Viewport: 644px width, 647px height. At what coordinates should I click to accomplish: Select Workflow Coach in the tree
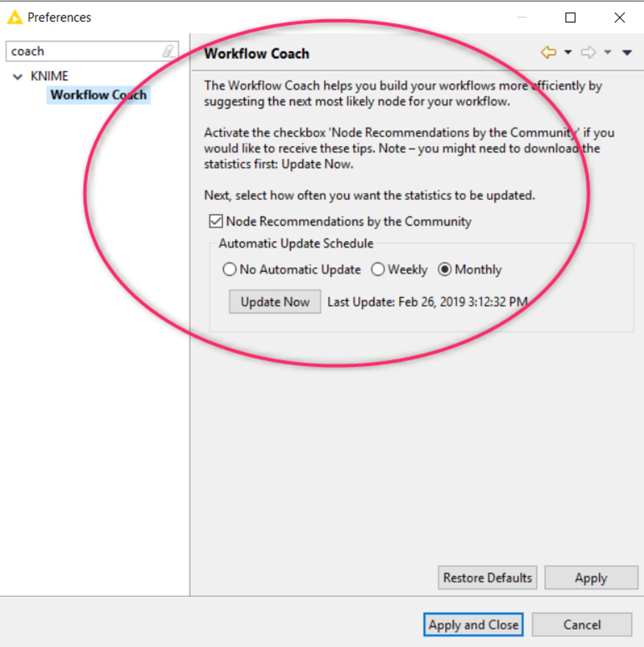[x=99, y=95]
